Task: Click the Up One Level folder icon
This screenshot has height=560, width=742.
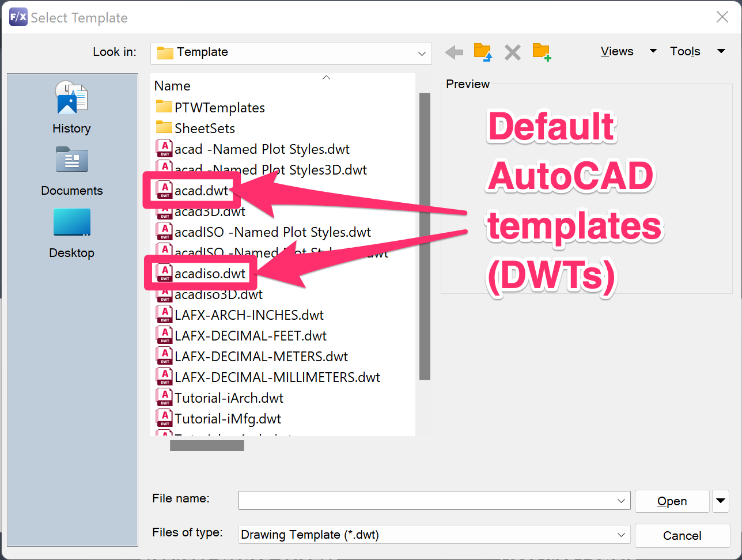Action: point(483,52)
